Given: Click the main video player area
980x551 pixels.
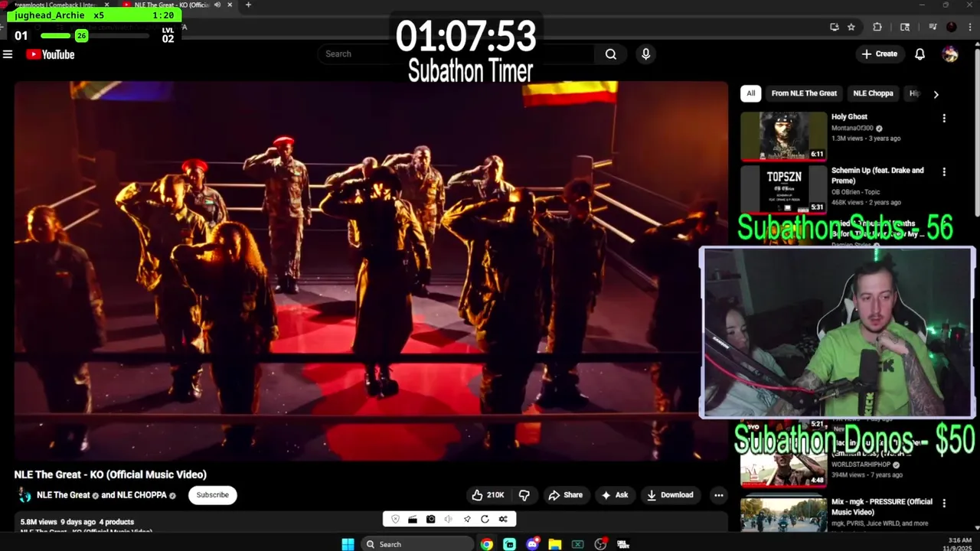Looking at the screenshot, I should point(371,271).
